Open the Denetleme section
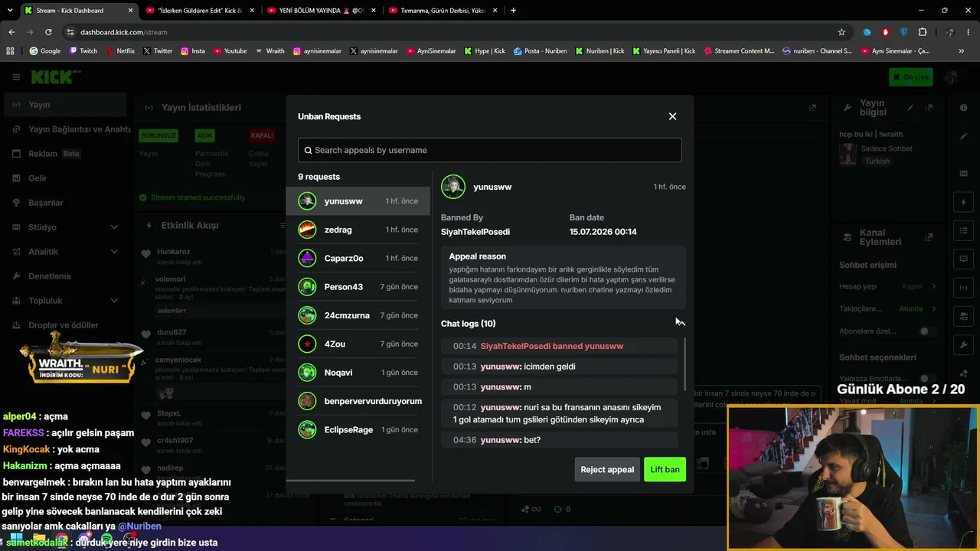Image resolution: width=980 pixels, height=551 pixels. pyautogui.click(x=64, y=276)
